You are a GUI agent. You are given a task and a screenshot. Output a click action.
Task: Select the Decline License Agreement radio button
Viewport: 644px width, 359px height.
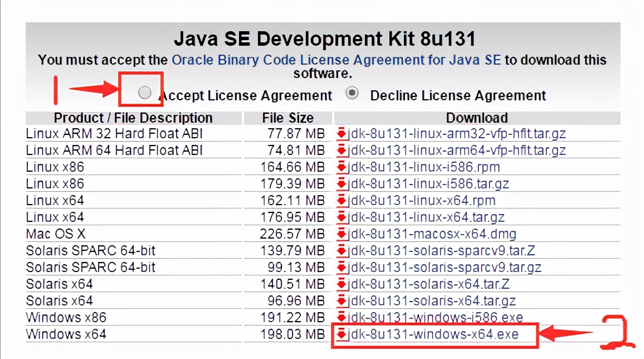pos(352,93)
